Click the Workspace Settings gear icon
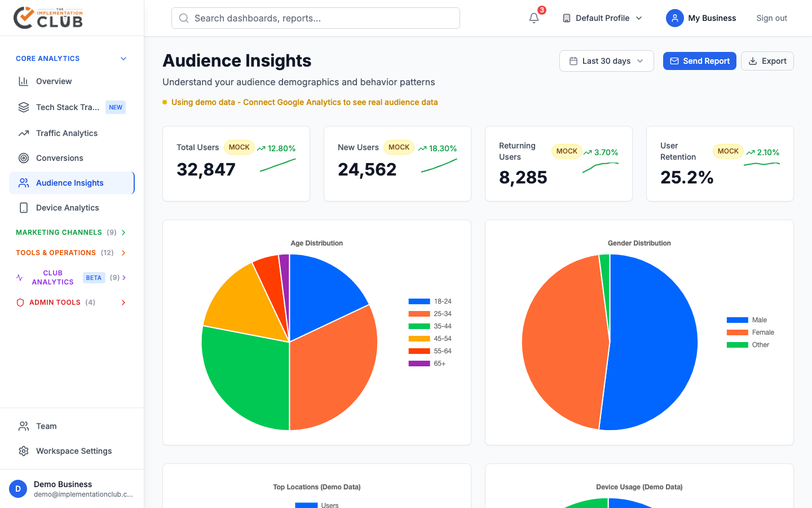This screenshot has width=812, height=508. pyautogui.click(x=24, y=451)
